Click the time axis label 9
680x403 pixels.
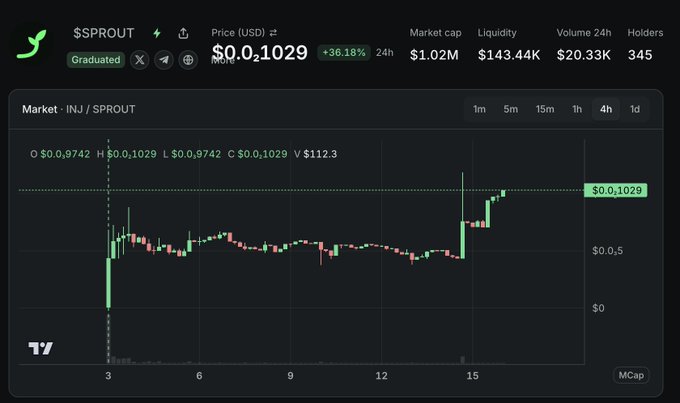tap(290, 376)
